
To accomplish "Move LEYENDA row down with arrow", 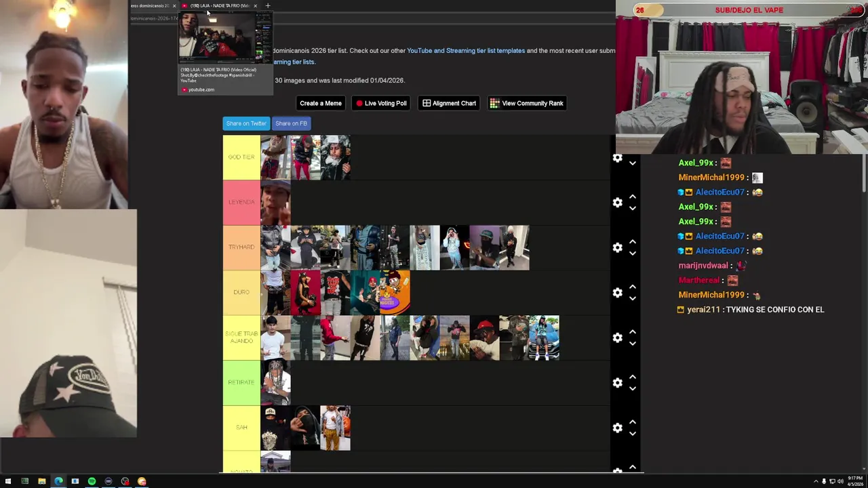I will coord(632,208).
